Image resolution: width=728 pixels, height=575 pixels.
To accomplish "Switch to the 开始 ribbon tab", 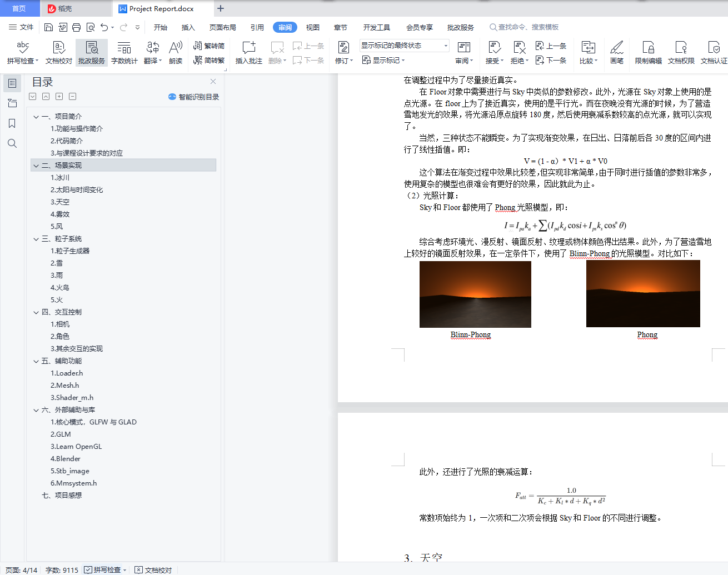I will (161, 27).
